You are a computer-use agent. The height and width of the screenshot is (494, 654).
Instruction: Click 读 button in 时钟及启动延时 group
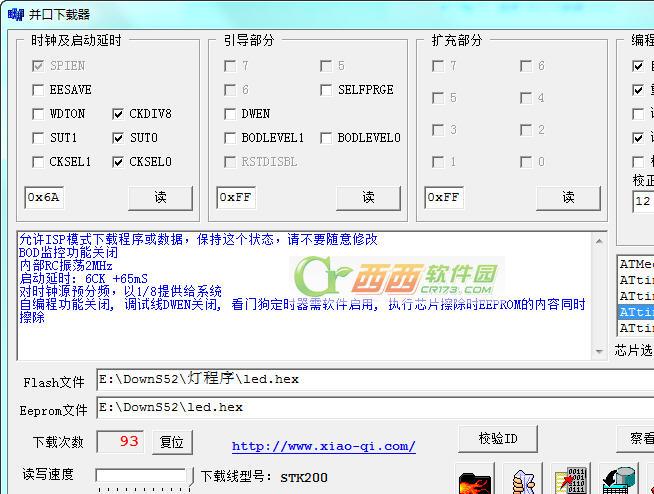coord(161,198)
